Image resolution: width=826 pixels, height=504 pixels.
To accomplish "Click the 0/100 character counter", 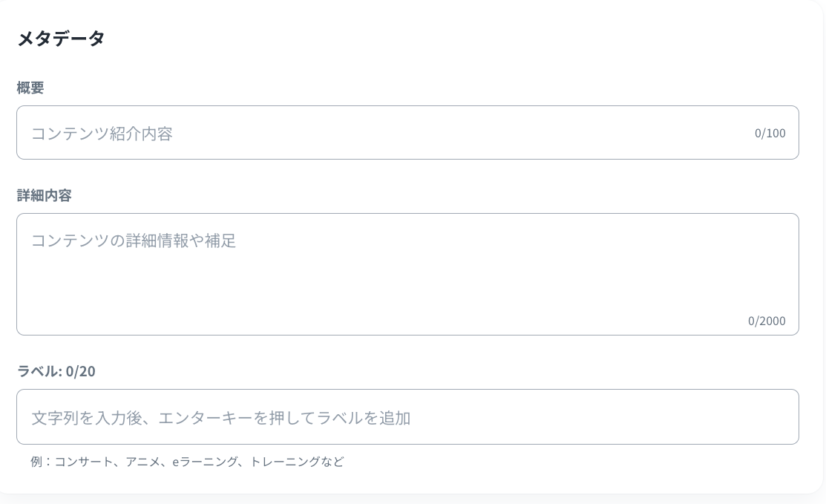I will point(770,134).
